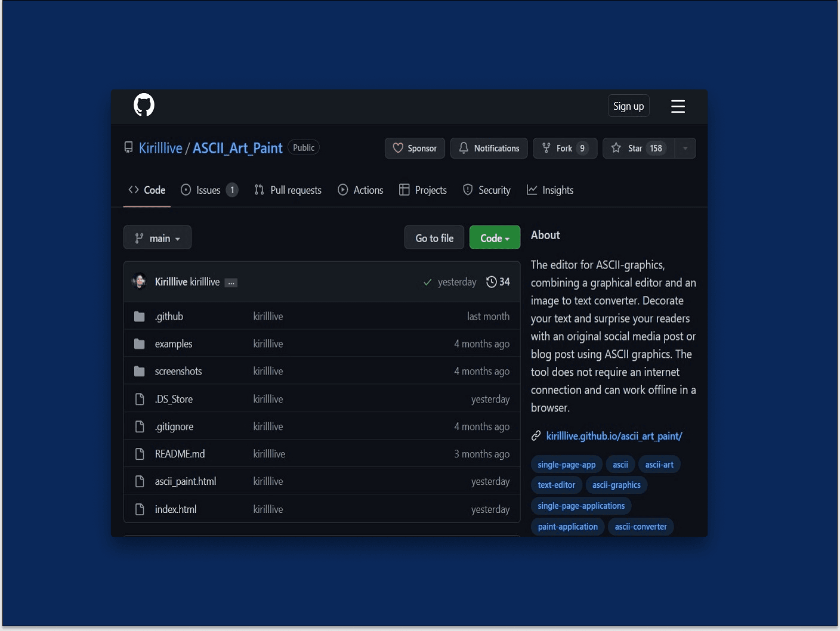This screenshot has height=631, width=840.
Task: Open the screenshots folder
Action: (x=178, y=371)
